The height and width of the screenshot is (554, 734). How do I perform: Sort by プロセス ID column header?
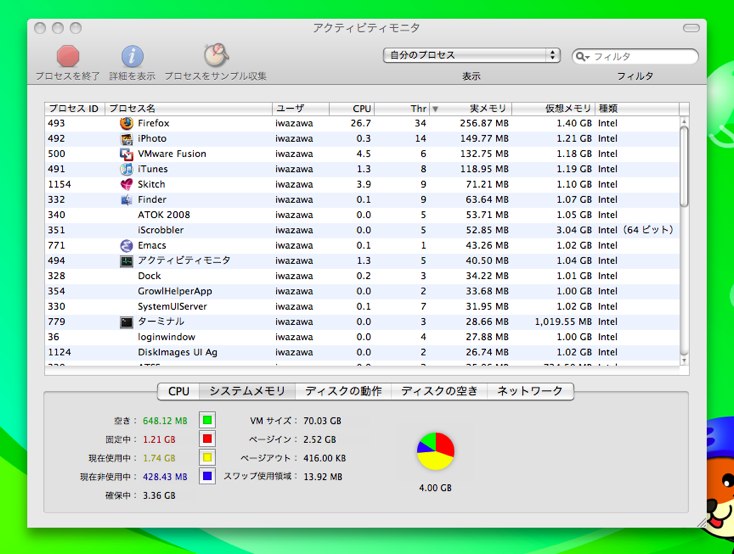pos(75,109)
